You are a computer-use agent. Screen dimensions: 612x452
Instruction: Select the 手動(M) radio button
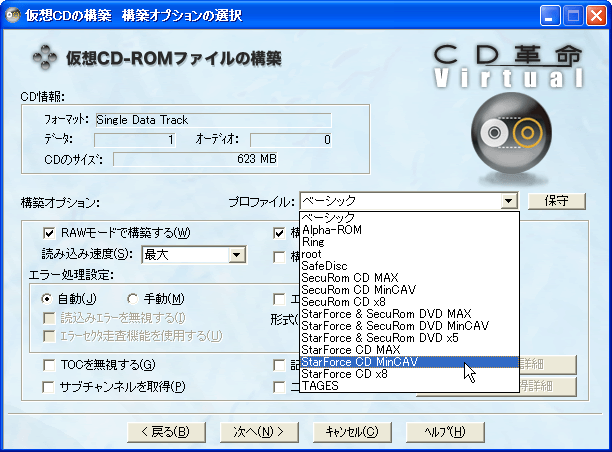pos(133,299)
